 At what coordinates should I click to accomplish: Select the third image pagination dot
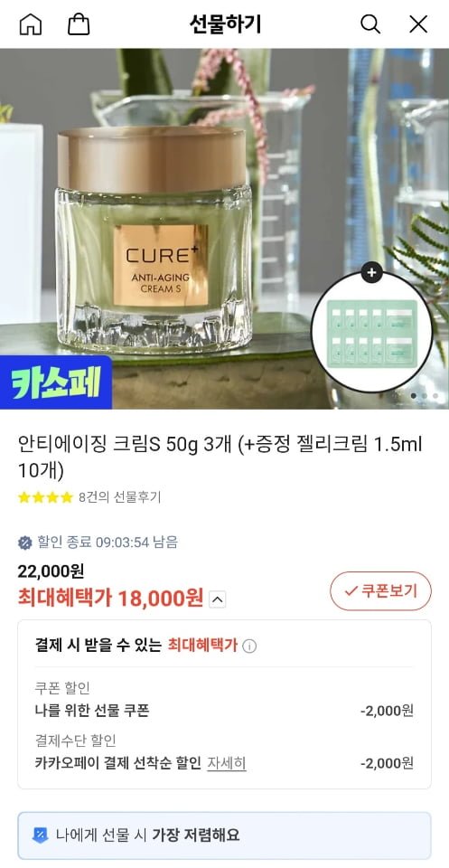435,396
